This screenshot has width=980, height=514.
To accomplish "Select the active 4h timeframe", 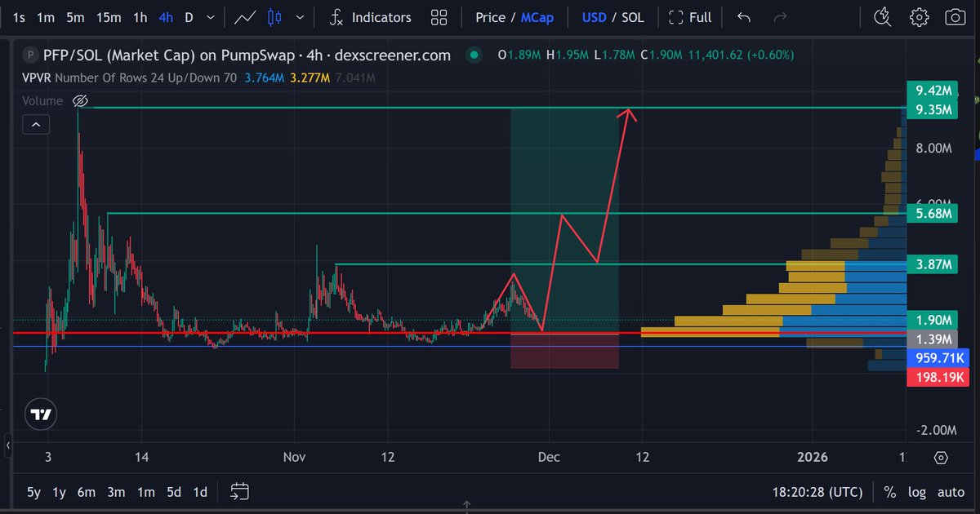I will click(x=166, y=17).
